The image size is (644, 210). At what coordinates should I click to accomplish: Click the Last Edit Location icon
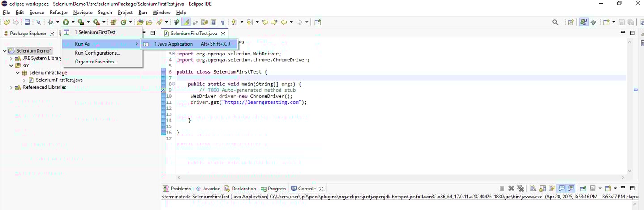(265, 22)
